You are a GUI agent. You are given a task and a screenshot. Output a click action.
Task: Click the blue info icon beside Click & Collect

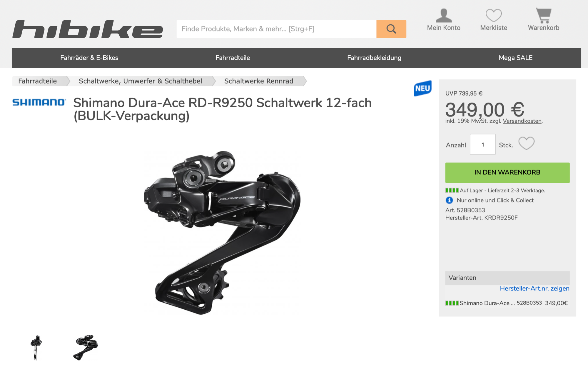pyautogui.click(x=449, y=200)
